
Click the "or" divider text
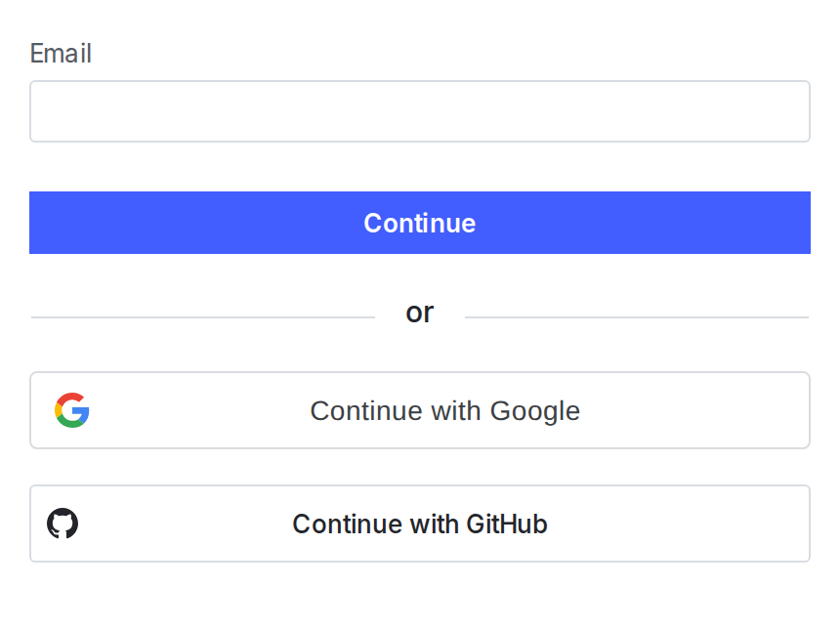pyautogui.click(x=420, y=312)
